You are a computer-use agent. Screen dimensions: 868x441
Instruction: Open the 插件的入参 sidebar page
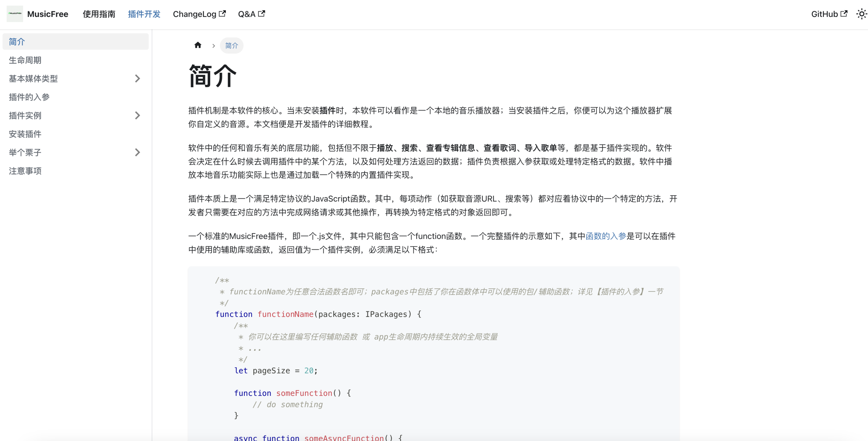click(29, 97)
